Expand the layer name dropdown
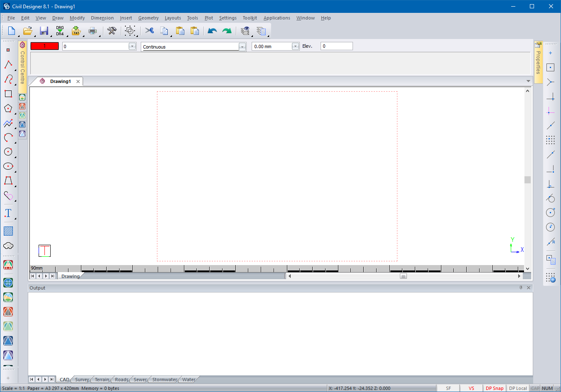The width and height of the screenshot is (561, 392). 132,46
